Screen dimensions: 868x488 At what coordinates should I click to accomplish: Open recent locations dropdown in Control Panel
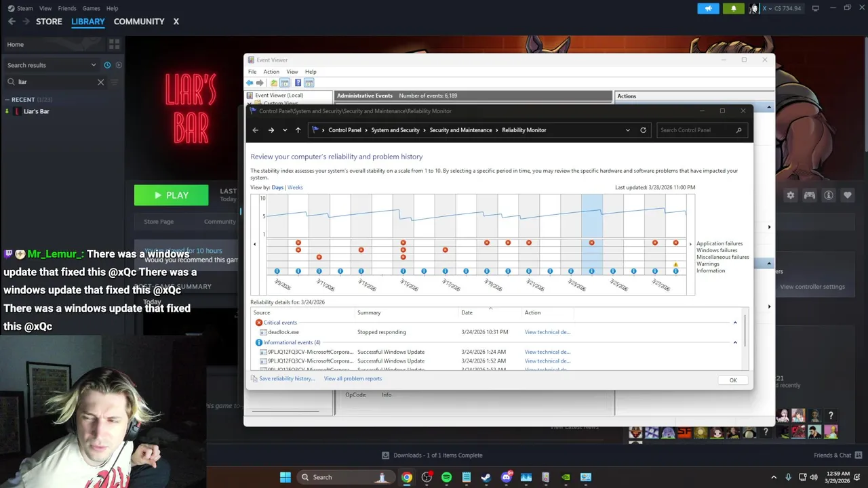coord(285,130)
